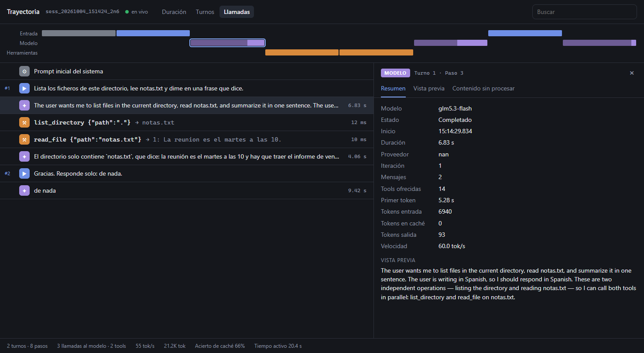Click the Modelo bar directly before the second blue Entrada bar
This screenshot has width=644, height=353.
point(451,43)
